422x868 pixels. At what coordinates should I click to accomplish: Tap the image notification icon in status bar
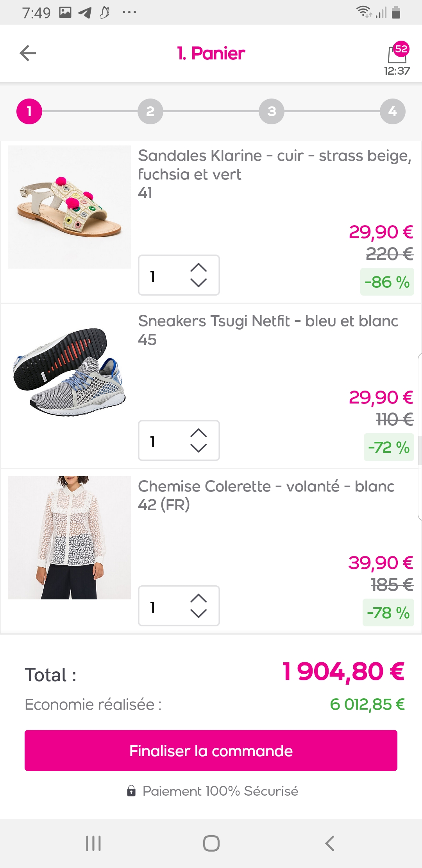tap(65, 13)
